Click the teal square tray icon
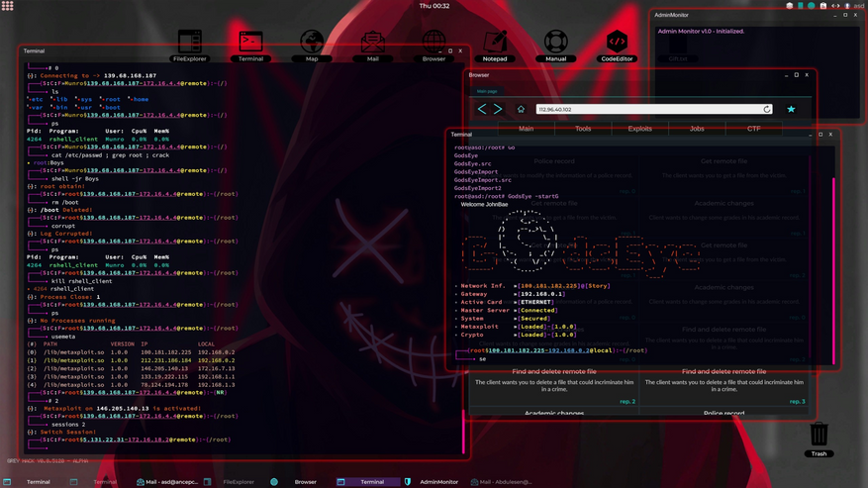This screenshot has height=488, width=868. (801, 6)
